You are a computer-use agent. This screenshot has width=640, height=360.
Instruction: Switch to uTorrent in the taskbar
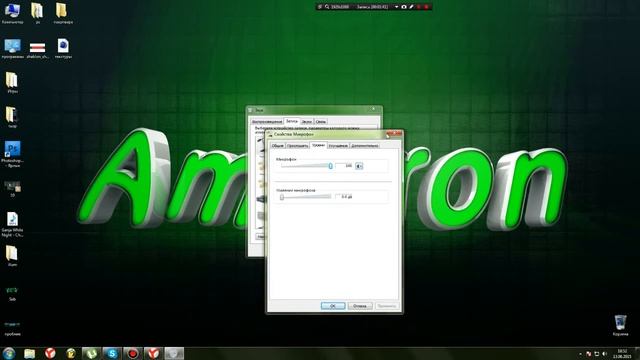click(91, 353)
